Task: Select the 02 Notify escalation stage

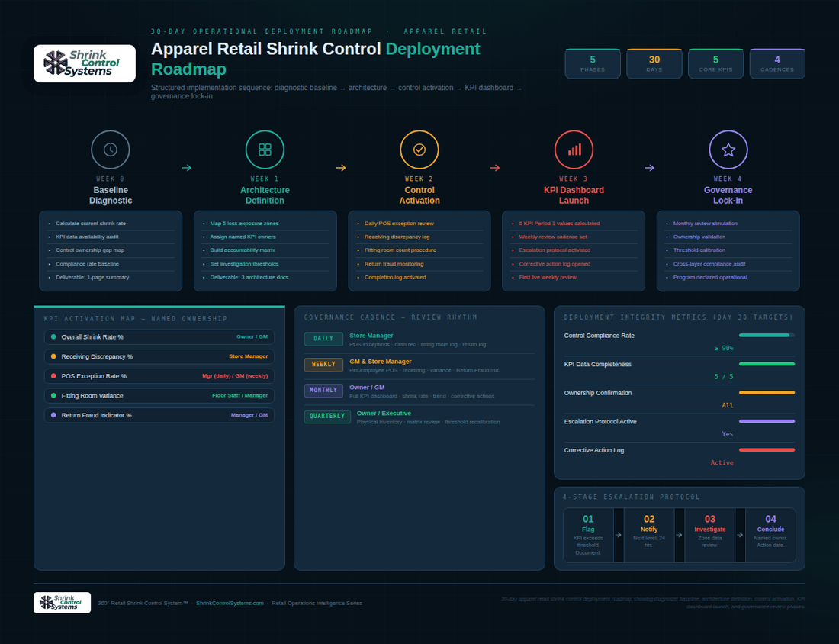Action: coord(649,535)
